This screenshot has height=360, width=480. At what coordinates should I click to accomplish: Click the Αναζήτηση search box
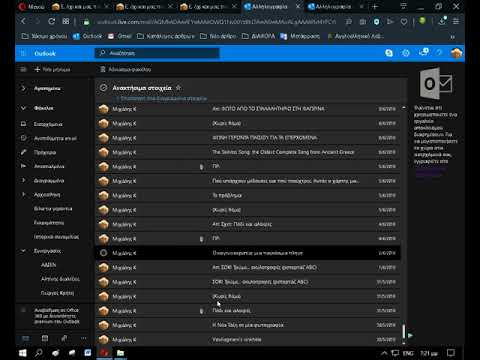157,53
